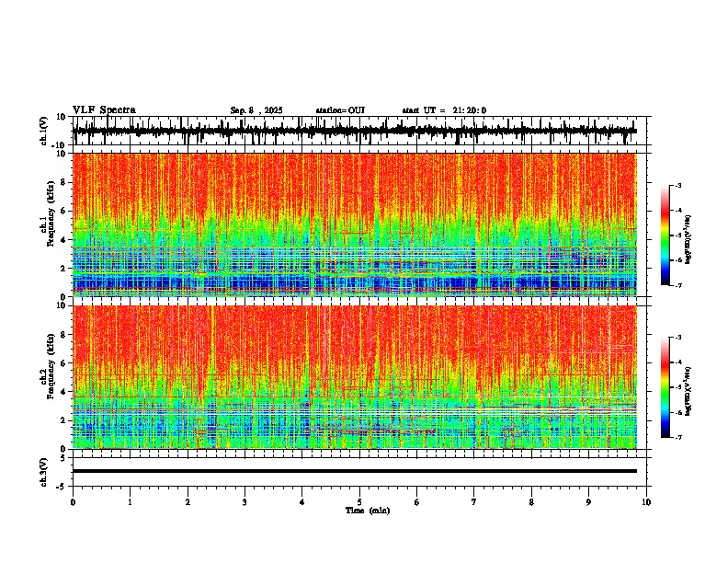Click the ch.2 spectrogram panel

[x=355, y=377]
